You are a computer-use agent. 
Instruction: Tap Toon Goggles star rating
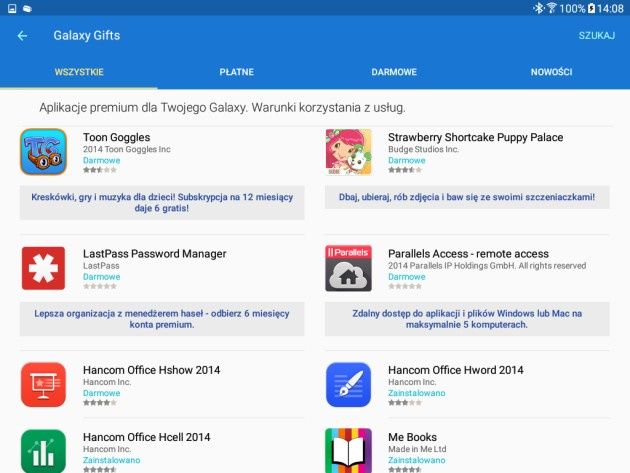point(100,170)
